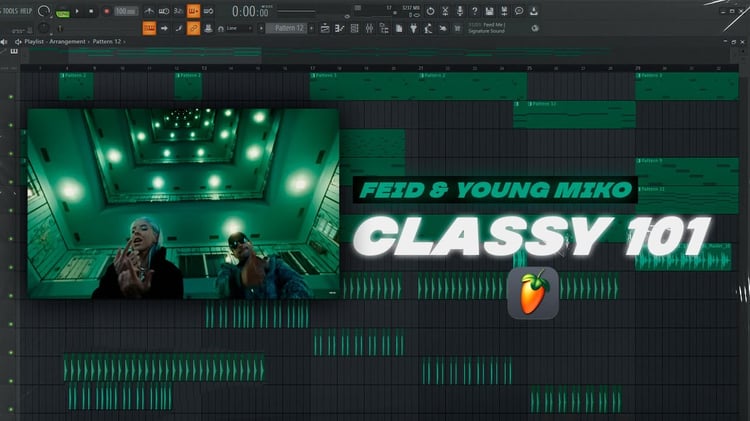
Task: Select the Pattern 11 clip
Action: pos(686,199)
